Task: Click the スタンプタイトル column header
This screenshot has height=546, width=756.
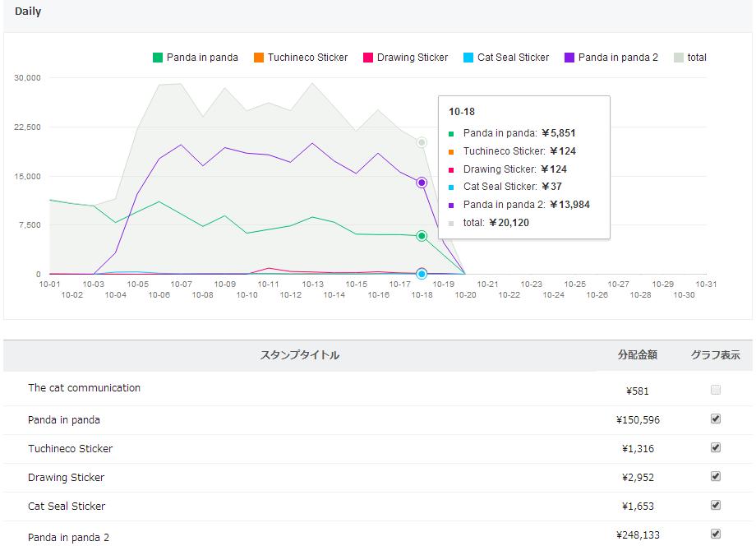Action: [300, 355]
